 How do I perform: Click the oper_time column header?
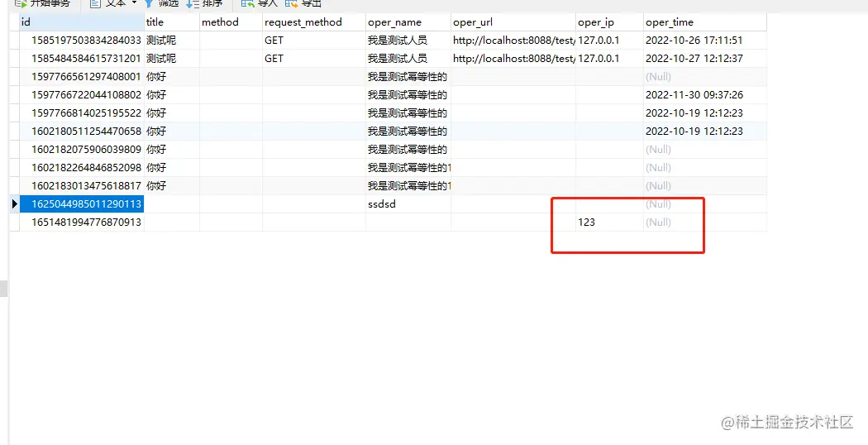(704, 22)
